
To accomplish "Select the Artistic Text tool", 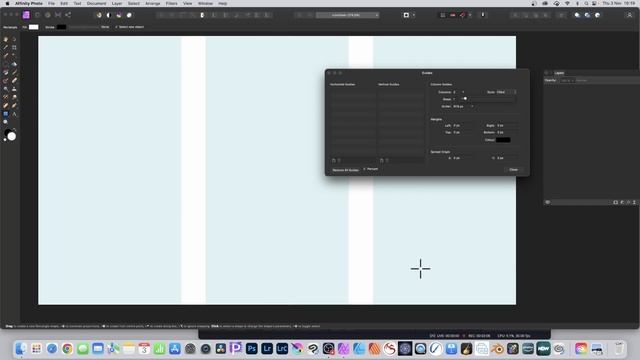I will pos(14,114).
